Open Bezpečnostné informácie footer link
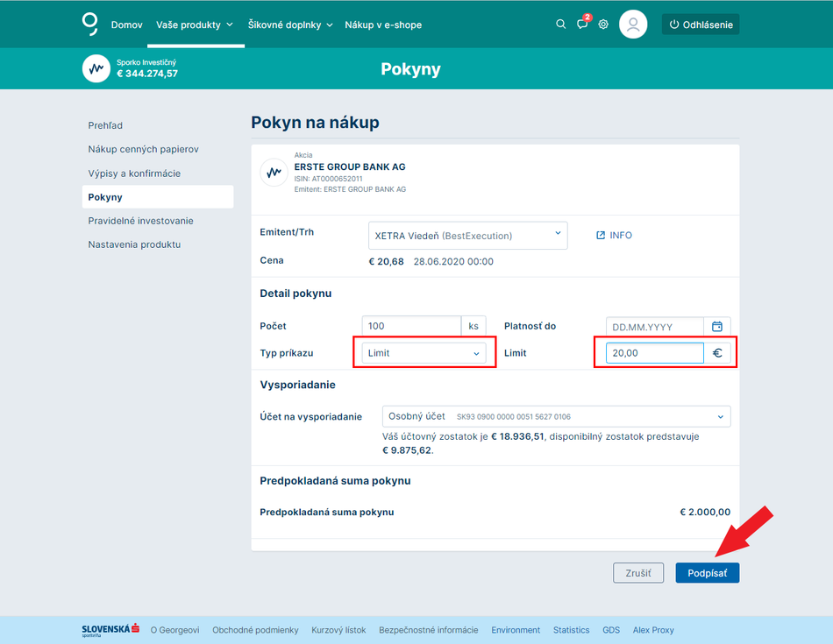The width and height of the screenshot is (833, 644). tap(428, 630)
